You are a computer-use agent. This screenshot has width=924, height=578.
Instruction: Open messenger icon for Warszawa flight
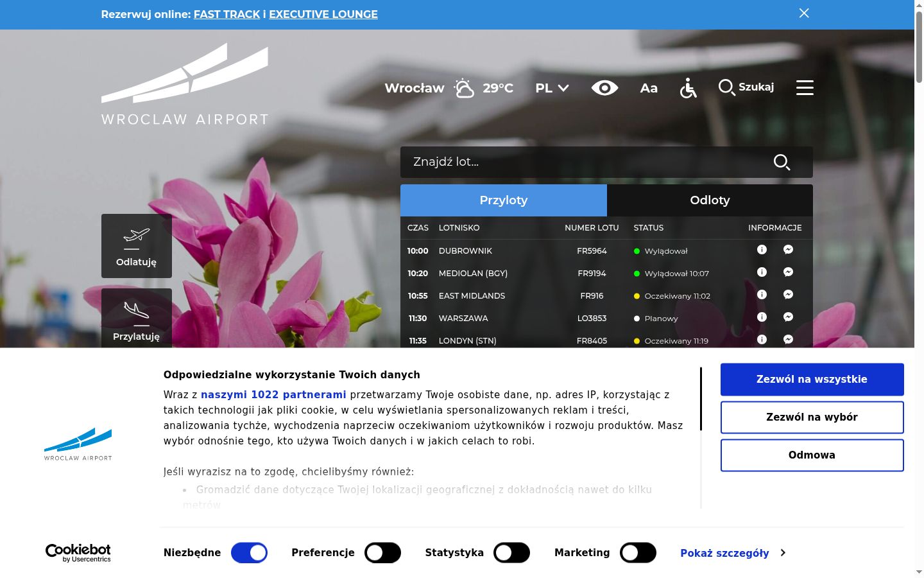(789, 317)
